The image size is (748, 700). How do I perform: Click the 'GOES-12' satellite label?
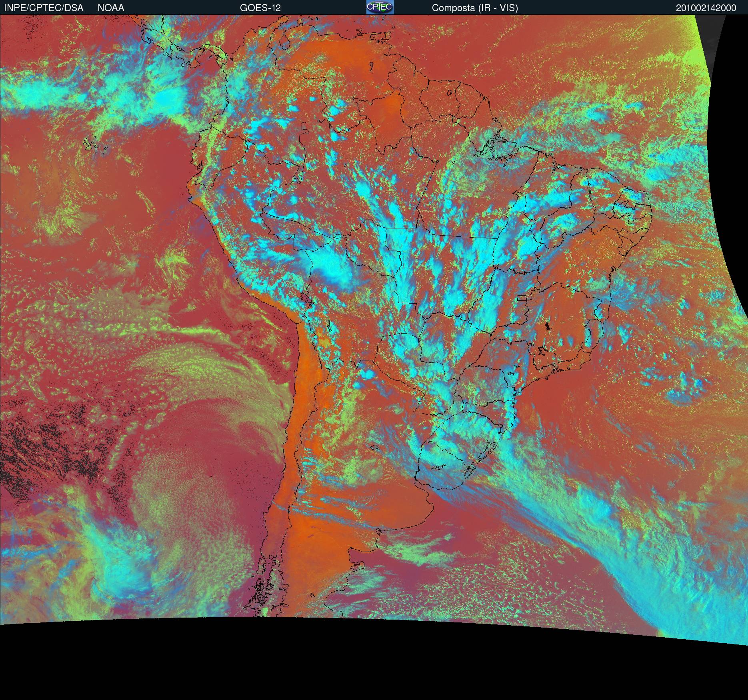point(260,8)
